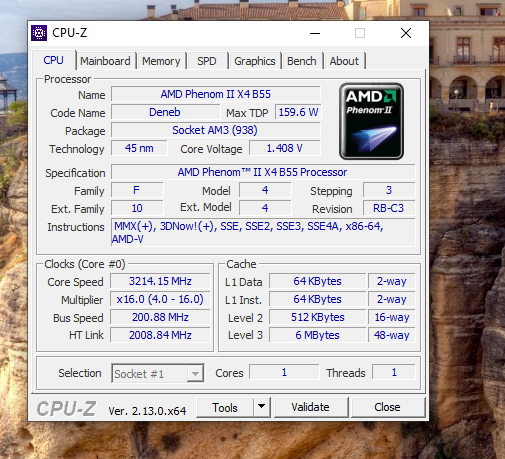Click the Level 2 size '512 KBytes'
The image size is (505, 459).
(317, 317)
